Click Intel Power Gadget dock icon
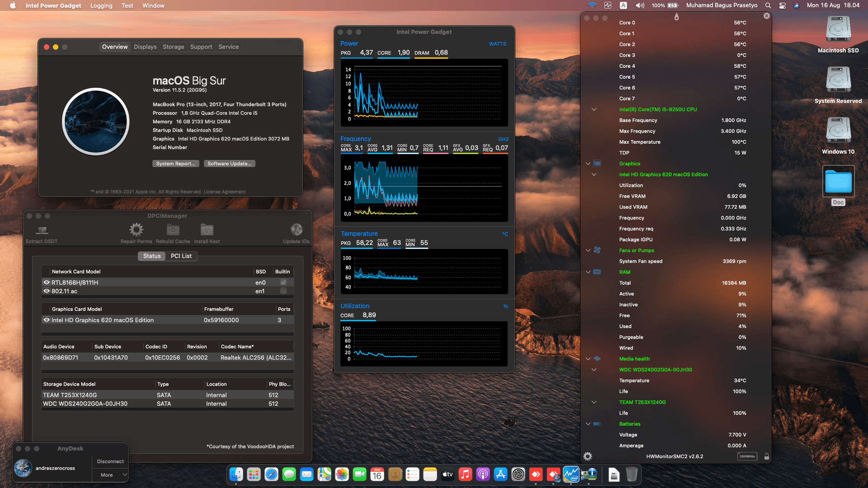The width and height of the screenshot is (868, 488). click(571, 474)
